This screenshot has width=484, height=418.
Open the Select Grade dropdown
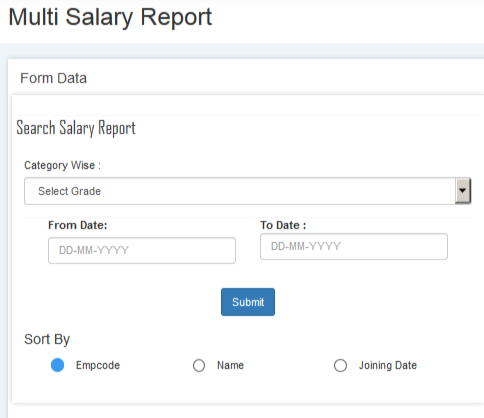[x=247, y=191]
